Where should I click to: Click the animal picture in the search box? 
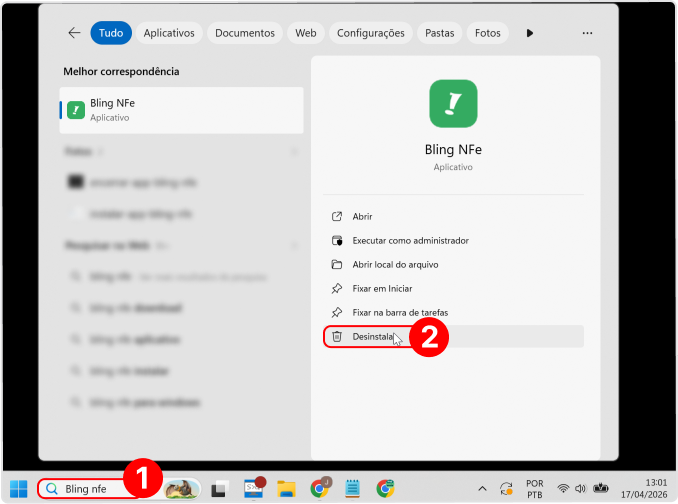[182, 489]
